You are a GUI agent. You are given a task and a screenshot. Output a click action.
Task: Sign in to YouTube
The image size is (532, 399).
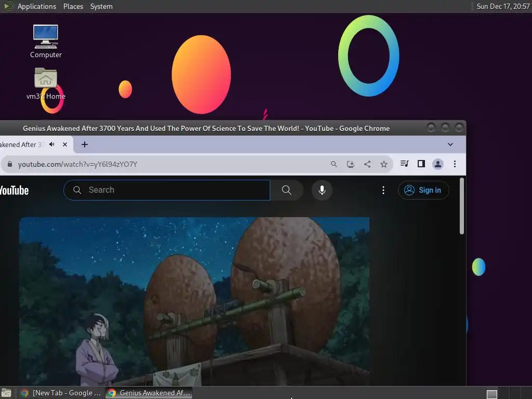(x=423, y=190)
